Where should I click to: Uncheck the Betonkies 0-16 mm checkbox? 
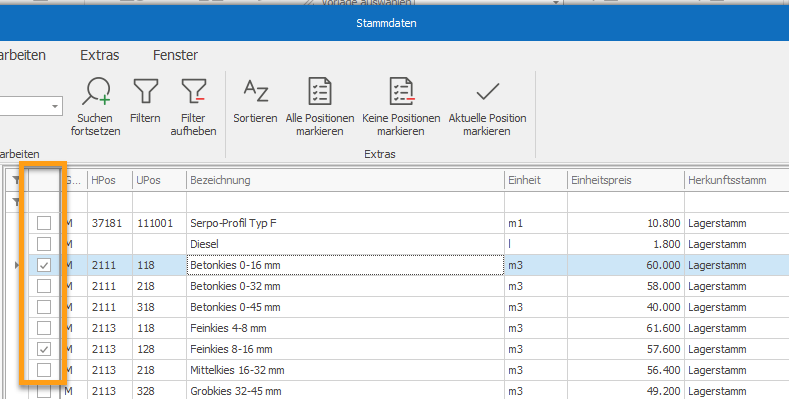44,265
